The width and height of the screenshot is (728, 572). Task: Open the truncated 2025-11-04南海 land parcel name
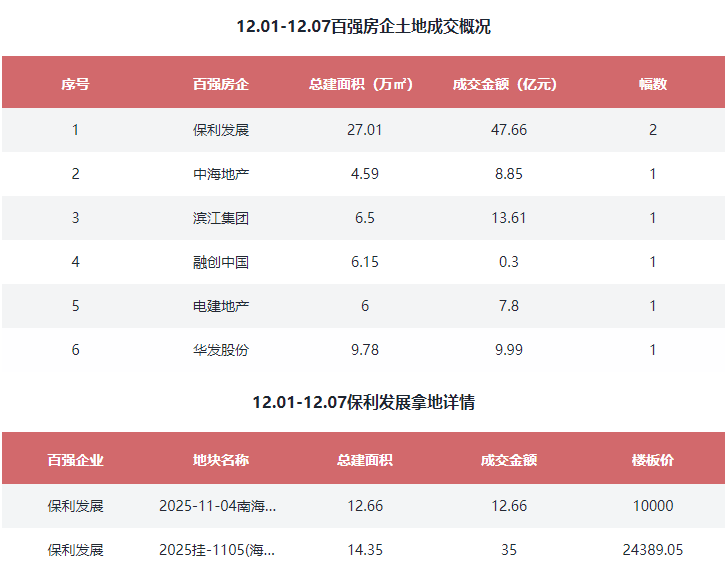click(217, 506)
